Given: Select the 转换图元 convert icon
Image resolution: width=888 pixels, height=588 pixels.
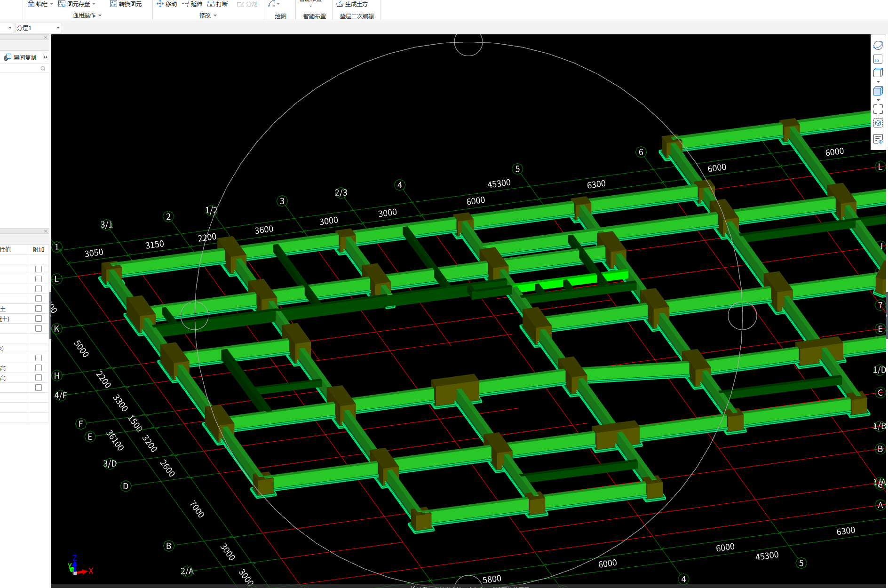Looking at the screenshot, I should click(113, 4).
